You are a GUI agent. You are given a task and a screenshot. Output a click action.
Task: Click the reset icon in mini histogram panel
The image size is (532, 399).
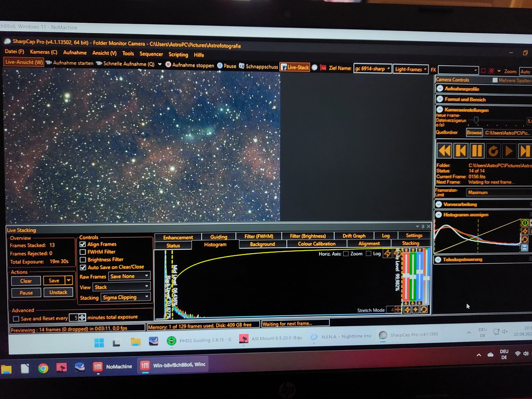(x=525, y=239)
